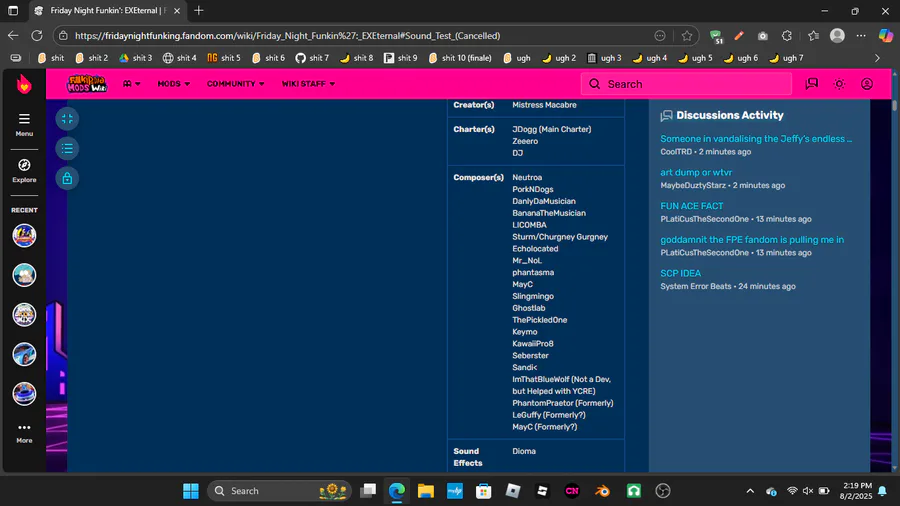Open the Windows Start button
The image size is (900, 506).
coord(191,491)
